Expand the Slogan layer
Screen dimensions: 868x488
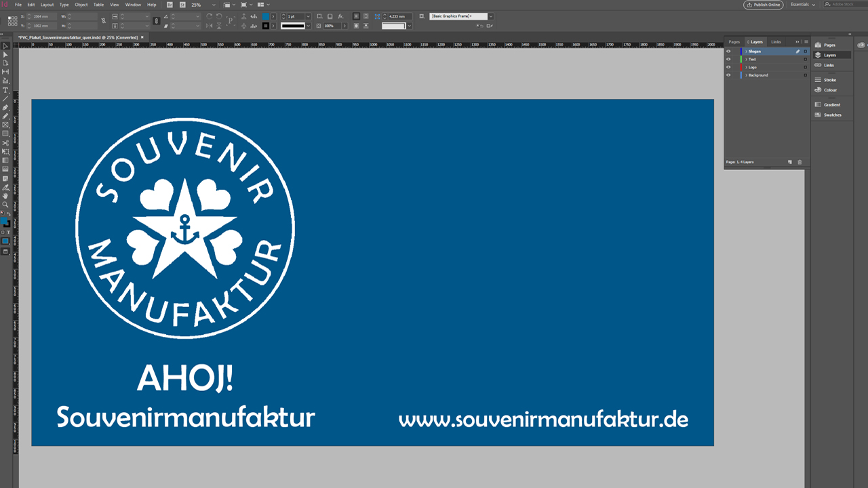(746, 52)
